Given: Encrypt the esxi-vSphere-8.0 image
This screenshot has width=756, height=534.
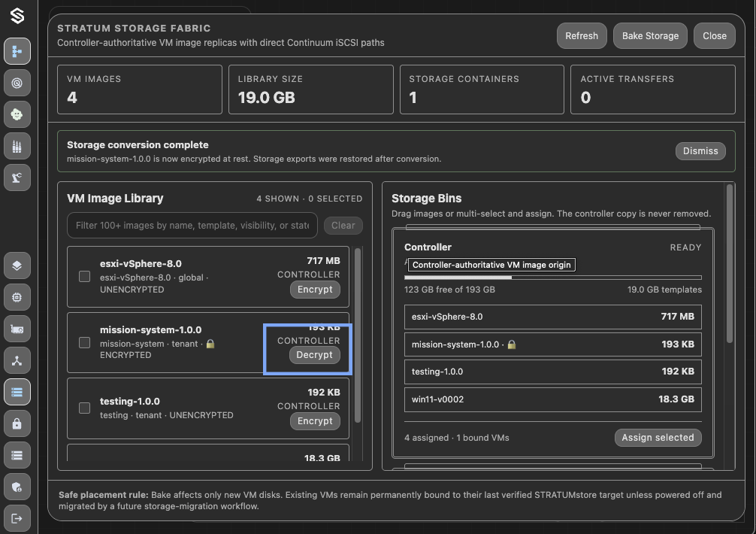Looking at the screenshot, I should point(315,290).
